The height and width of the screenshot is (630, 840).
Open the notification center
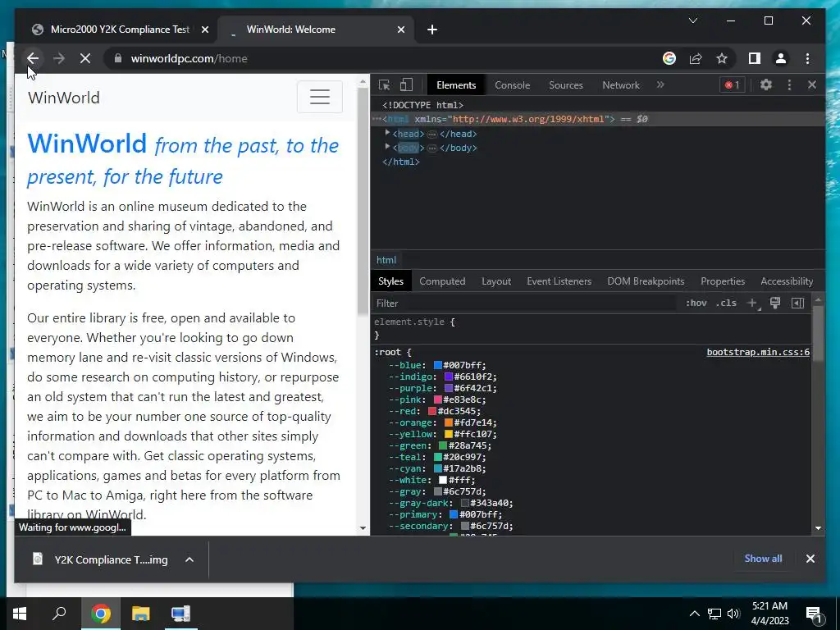coord(814,614)
